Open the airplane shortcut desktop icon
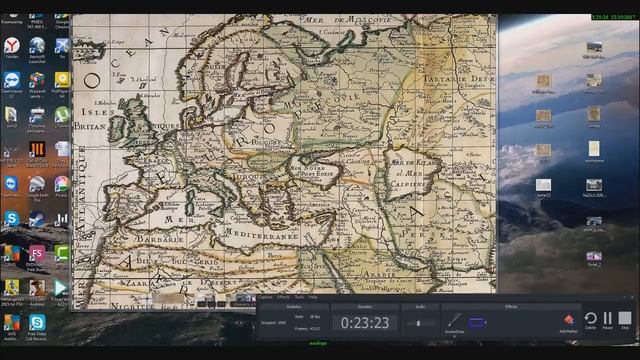The height and width of the screenshot is (360, 640). pyautogui.click(x=62, y=45)
